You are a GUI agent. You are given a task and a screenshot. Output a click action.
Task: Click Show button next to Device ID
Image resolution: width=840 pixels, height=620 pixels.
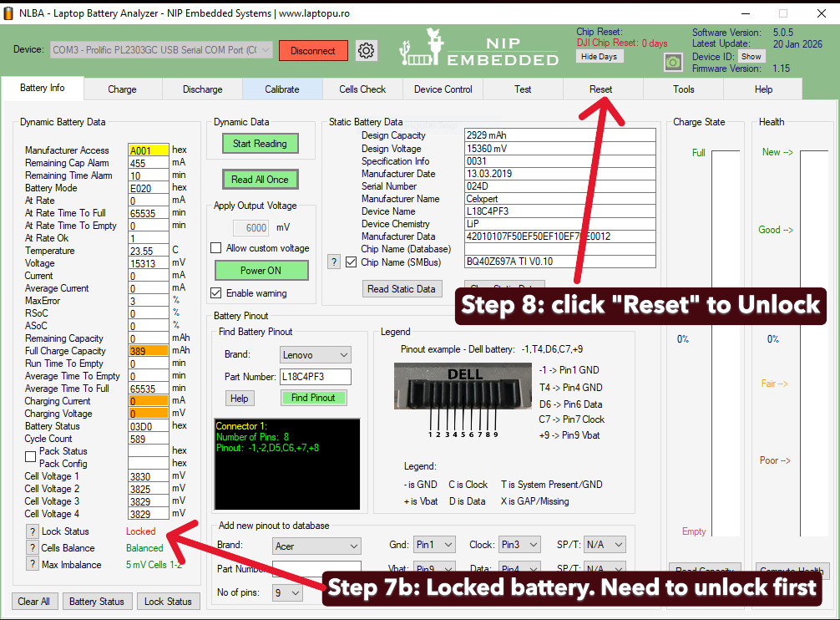751,56
